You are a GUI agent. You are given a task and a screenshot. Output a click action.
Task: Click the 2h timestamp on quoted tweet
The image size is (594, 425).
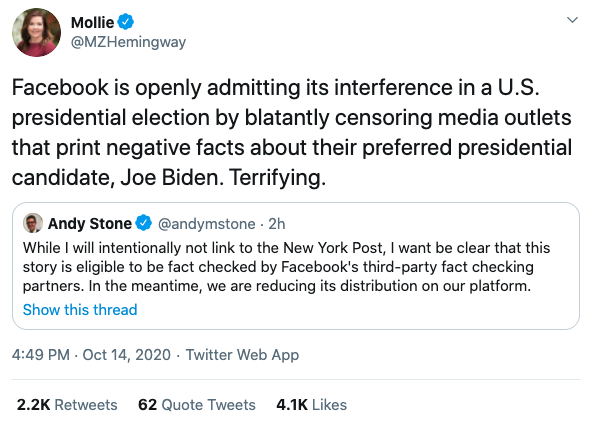click(x=277, y=224)
